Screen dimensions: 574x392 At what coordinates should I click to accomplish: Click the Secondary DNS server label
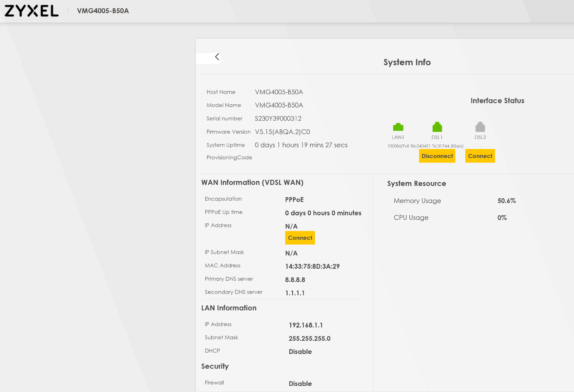(234, 292)
